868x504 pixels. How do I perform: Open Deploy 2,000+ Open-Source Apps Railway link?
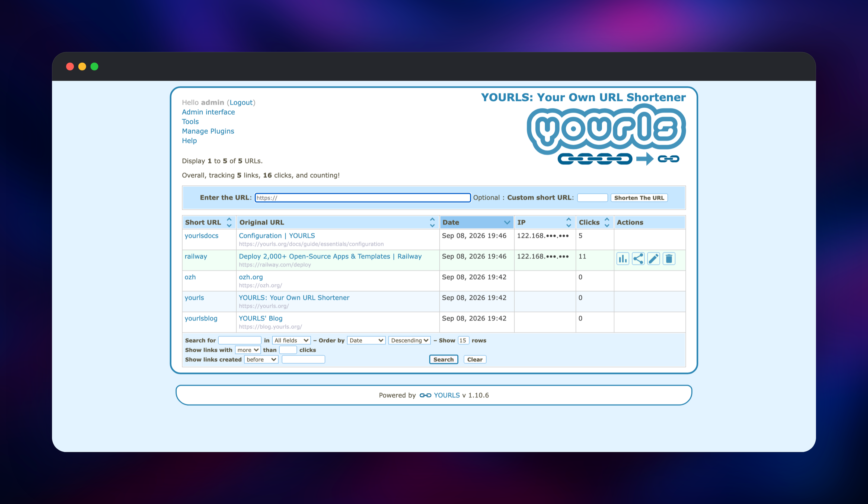[330, 256]
